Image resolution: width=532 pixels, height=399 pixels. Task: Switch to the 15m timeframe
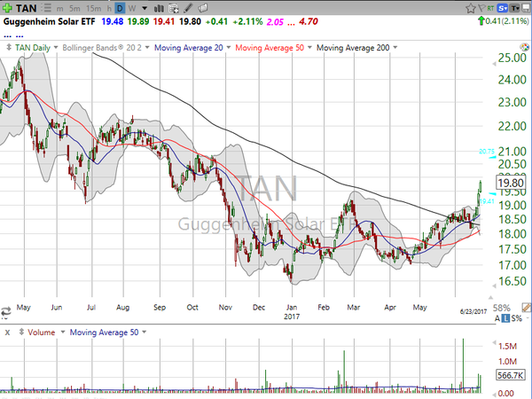pos(93,9)
